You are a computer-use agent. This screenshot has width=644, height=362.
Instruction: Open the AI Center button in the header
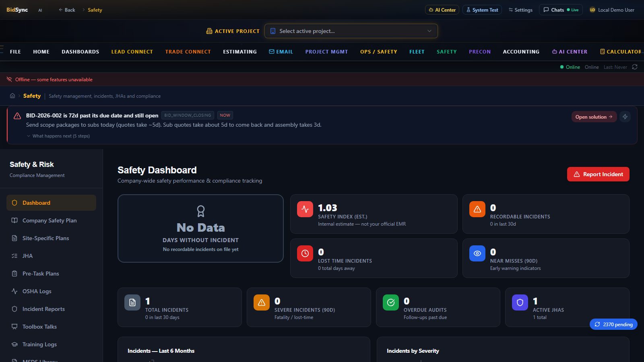click(x=442, y=10)
